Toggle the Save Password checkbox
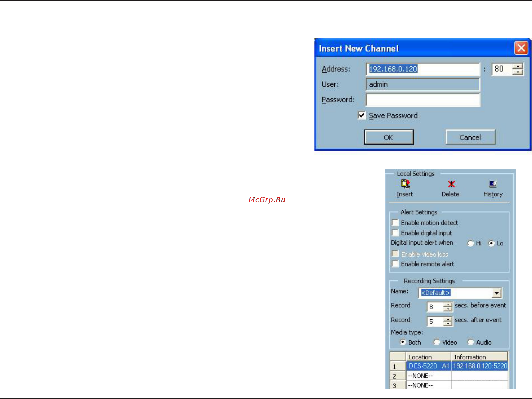 click(362, 115)
